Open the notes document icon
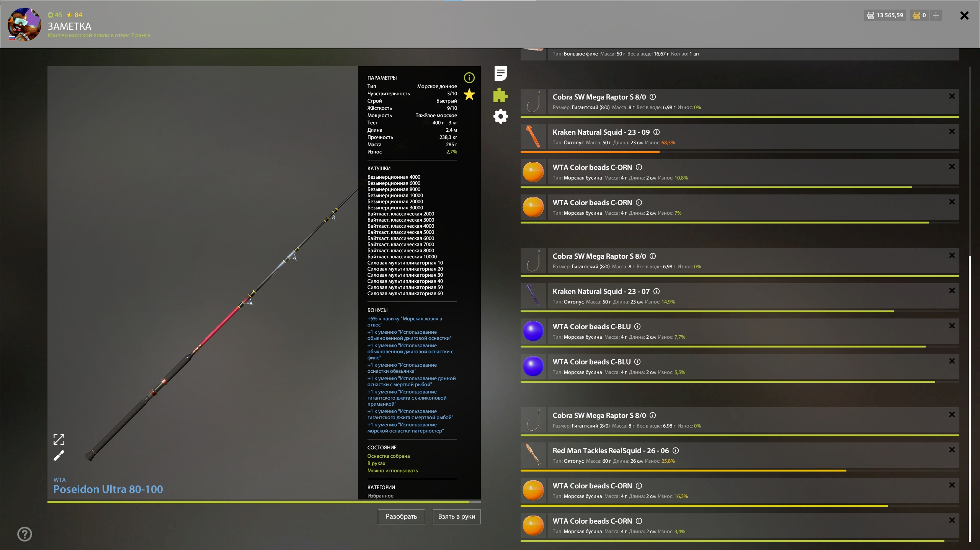The width and height of the screenshot is (980, 550). click(500, 73)
